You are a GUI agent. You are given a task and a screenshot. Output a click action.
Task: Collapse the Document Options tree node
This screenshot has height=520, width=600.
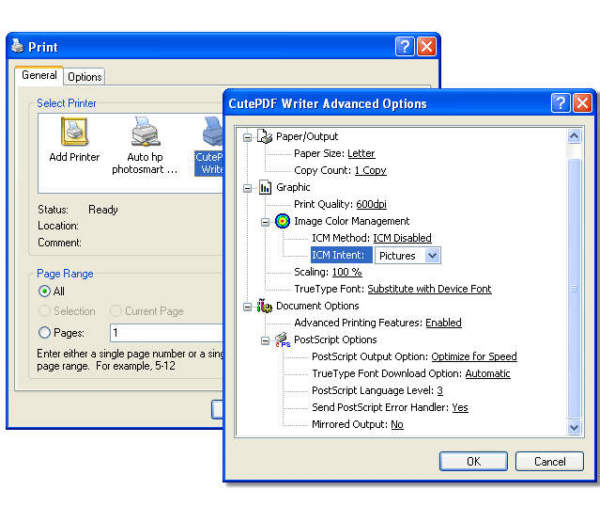(x=248, y=306)
